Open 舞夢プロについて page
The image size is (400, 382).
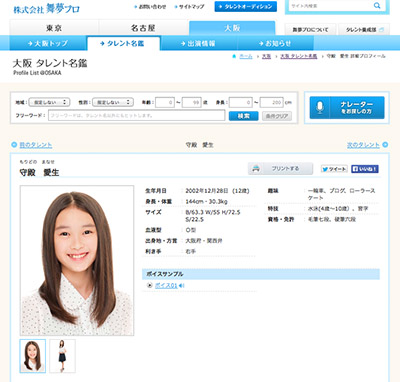pyautogui.click(x=310, y=30)
